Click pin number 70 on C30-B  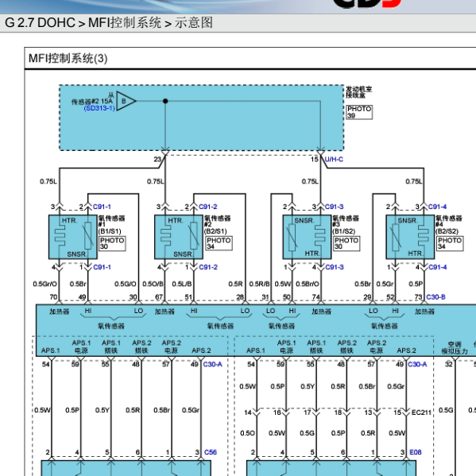click(x=53, y=297)
